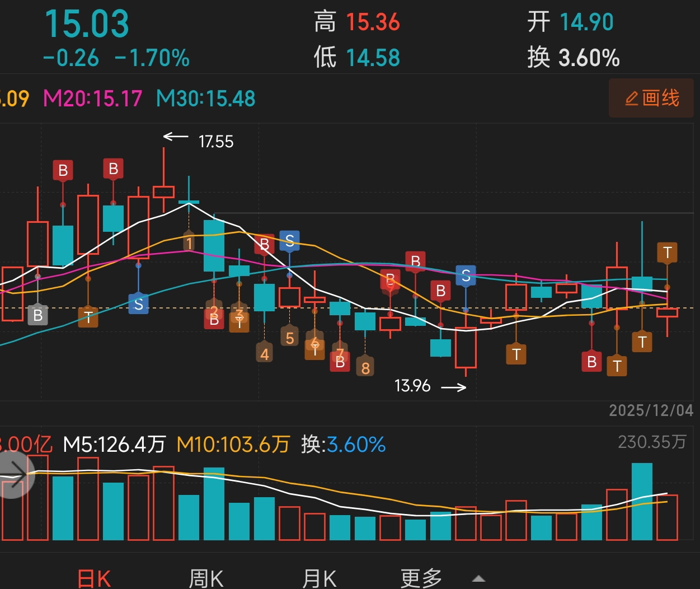Tap the top T marker above the last candle
The width and height of the screenshot is (700, 589).
coord(667,253)
